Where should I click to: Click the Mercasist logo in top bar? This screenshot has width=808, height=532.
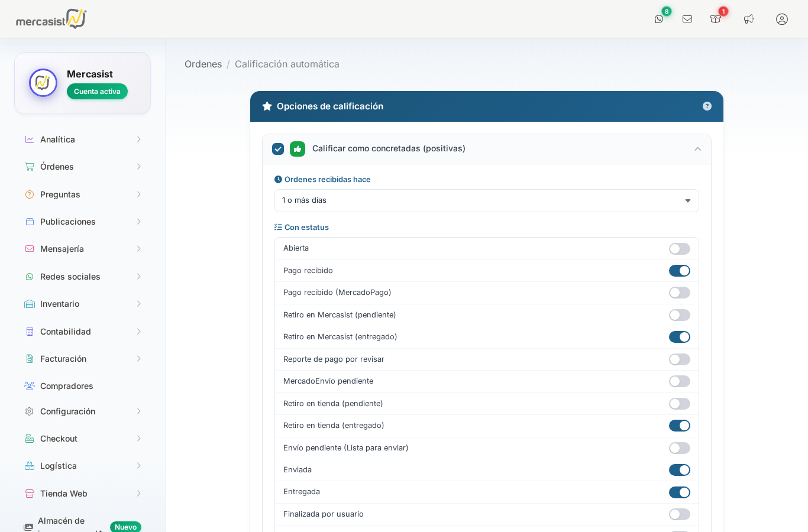click(51, 19)
